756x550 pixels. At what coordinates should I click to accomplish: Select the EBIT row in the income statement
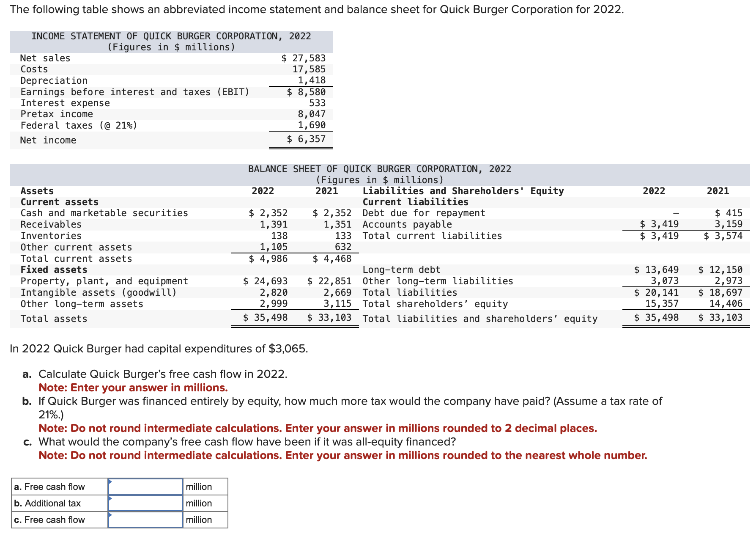(135, 92)
